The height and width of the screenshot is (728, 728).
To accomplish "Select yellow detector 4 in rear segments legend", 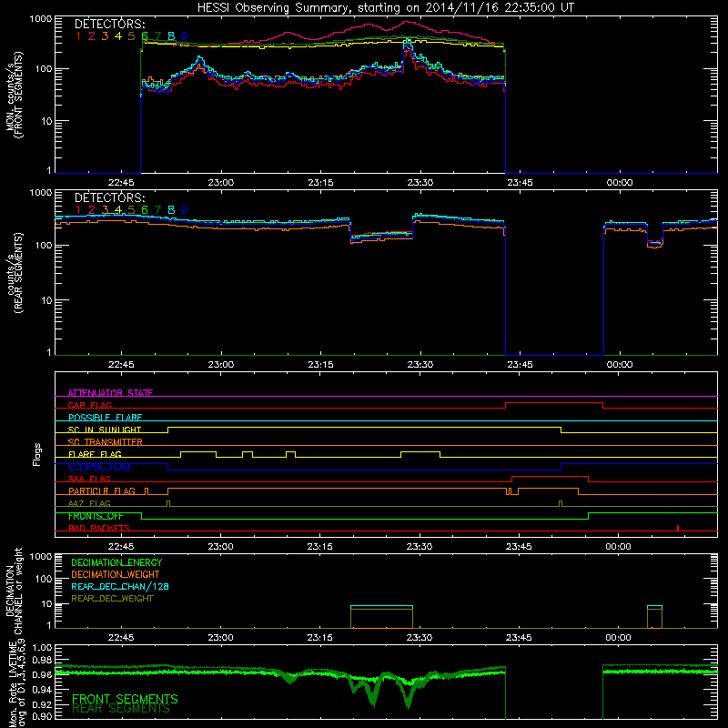I will [x=118, y=210].
